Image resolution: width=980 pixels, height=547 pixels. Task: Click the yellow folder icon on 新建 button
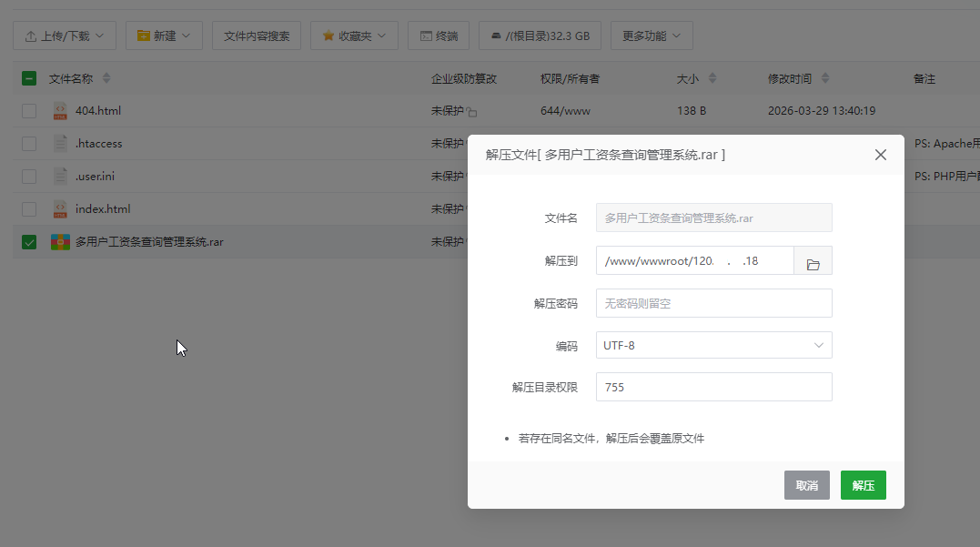[x=145, y=35]
